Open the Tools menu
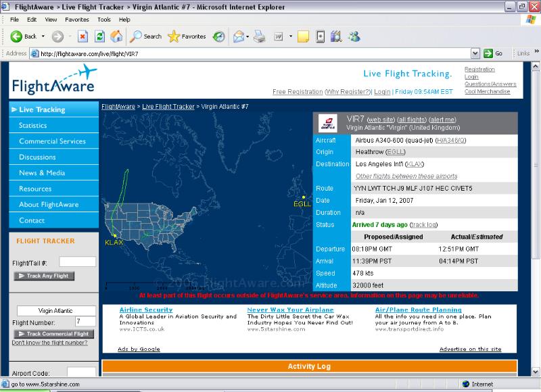 click(103, 20)
